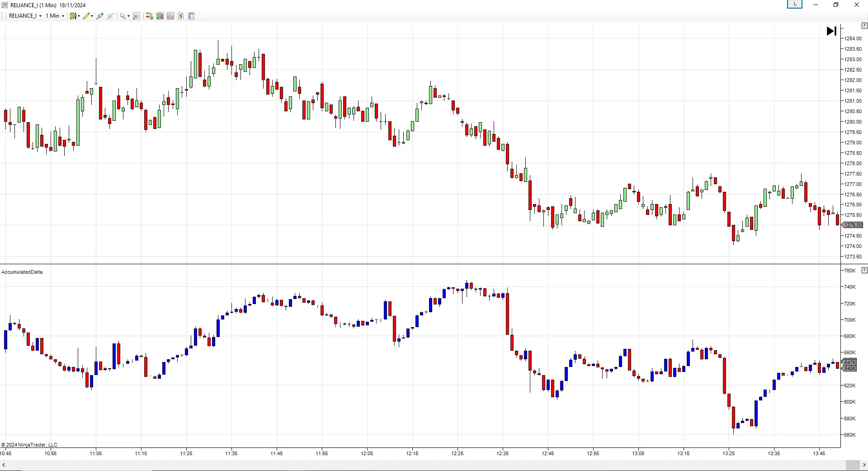Open the chart Properties icon
This screenshot has height=471, width=868.
tap(191, 16)
